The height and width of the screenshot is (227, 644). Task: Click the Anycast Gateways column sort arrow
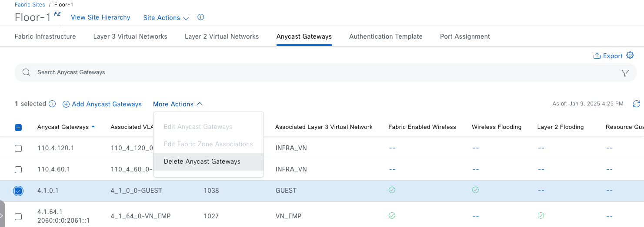[93, 127]
